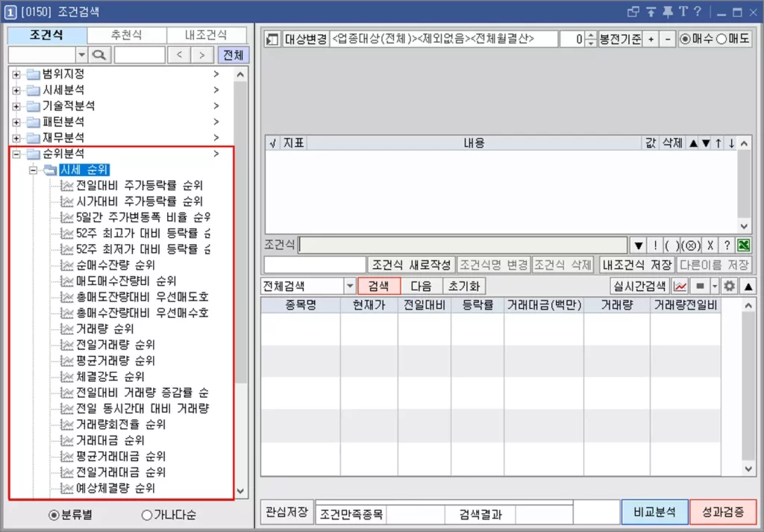Image resolution: width=764 pixels, height=532 pixels.
Task: Click the spinner up arrow for bar count
Action: pos(591,36)
